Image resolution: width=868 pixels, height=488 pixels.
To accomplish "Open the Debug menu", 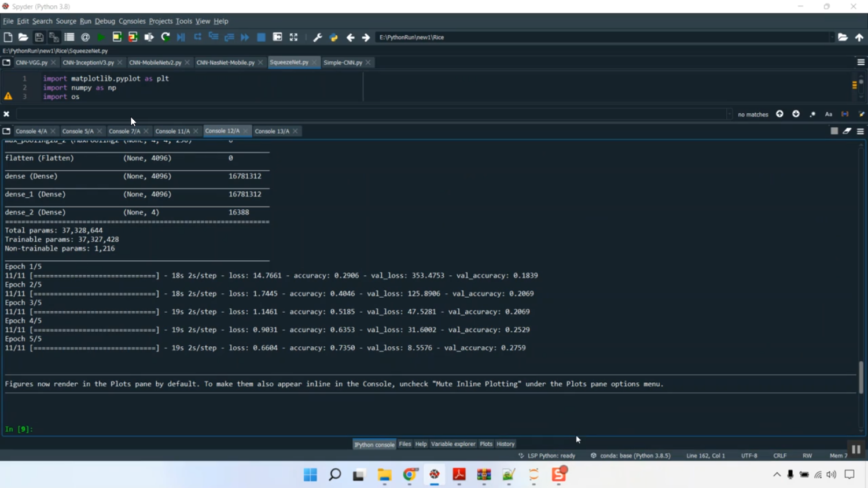I will coord(105,21).
